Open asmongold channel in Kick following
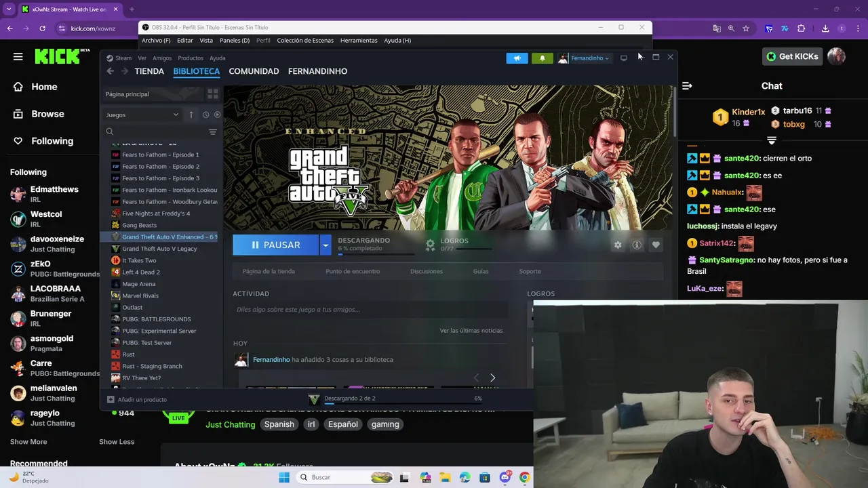 (x=51, y=343)
